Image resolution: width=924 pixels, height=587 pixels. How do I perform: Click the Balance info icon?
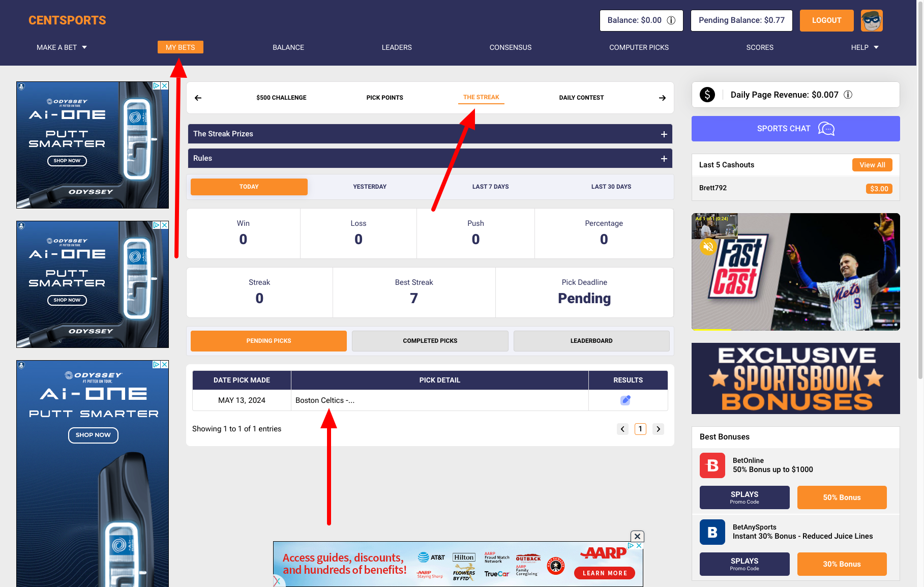pos(671,20)
